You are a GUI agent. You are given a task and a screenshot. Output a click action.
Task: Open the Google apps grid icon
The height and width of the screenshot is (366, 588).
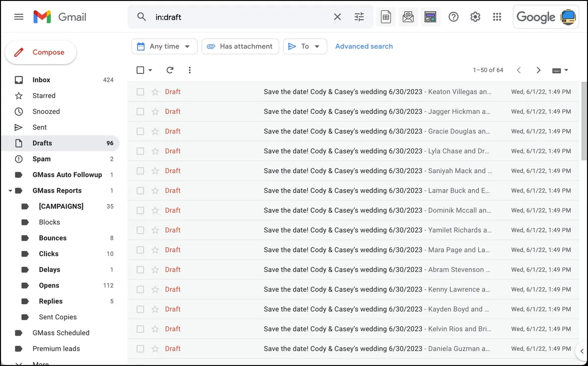[x=497, y=17]
